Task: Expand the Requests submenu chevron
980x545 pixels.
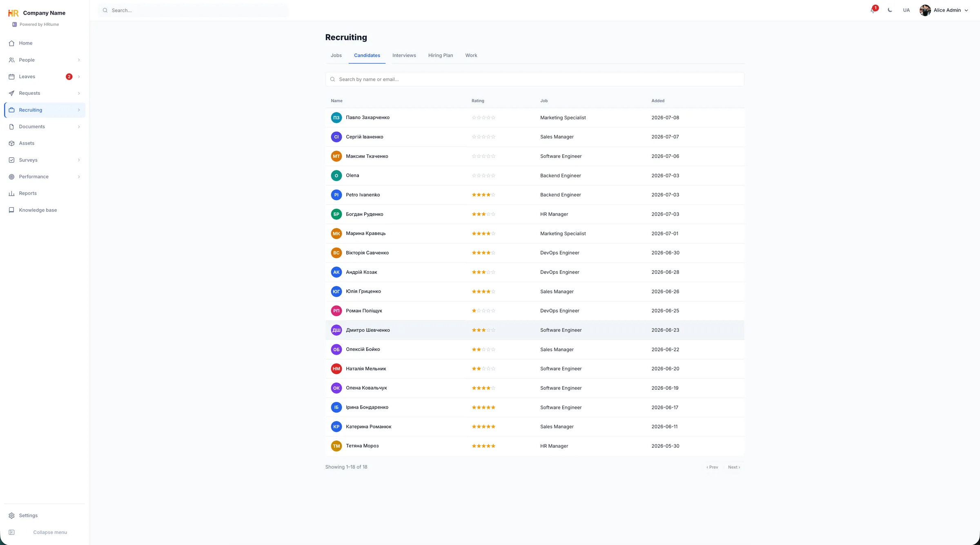Action: pyautogui.click(x=79, y=93)
